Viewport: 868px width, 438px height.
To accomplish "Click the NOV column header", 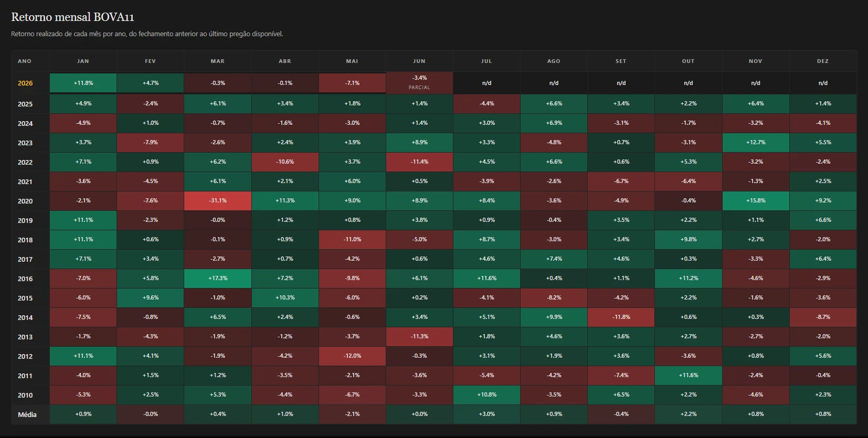I will [756, 61].
